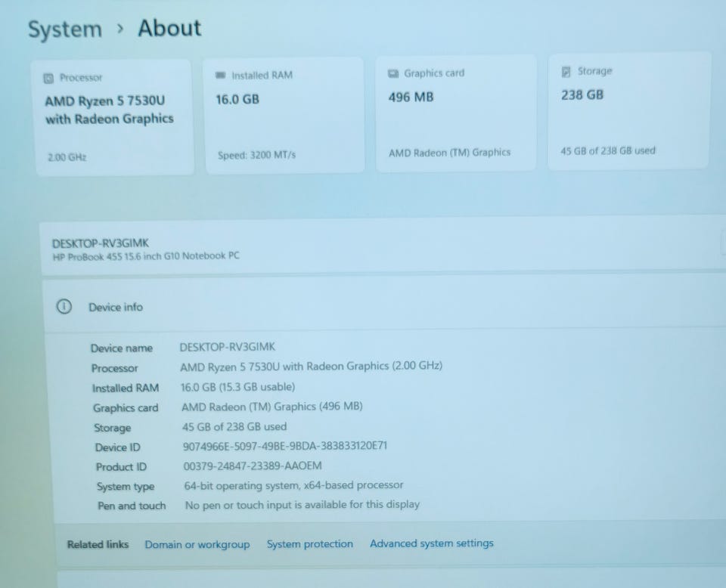The image size is (726, 588).
Task: Click HP ProBook 455 15.6 inch G10 Notebook PC
Action: [x=146, y=256]
